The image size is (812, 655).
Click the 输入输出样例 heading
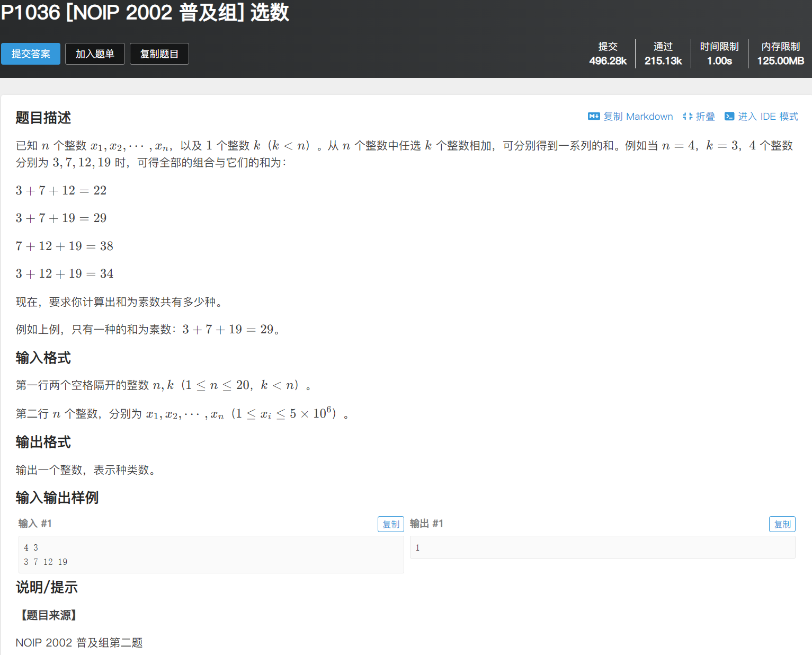57,498
